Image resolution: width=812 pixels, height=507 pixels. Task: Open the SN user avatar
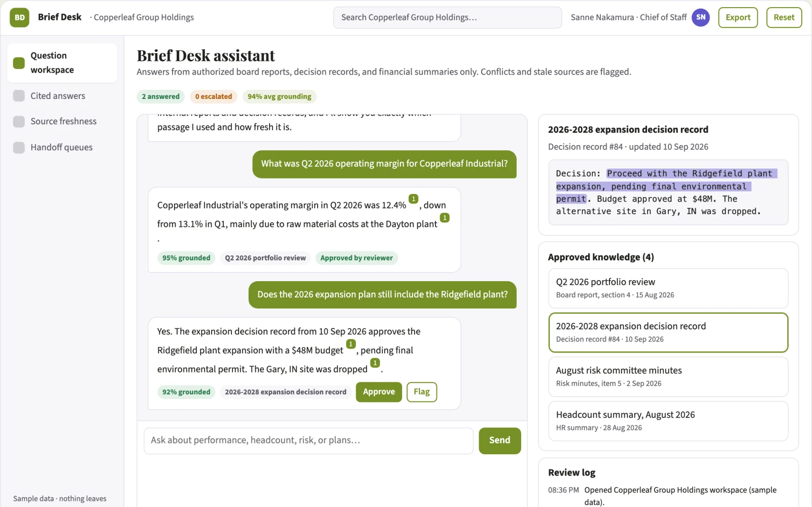pyautogui.click(x=700, y=17)
